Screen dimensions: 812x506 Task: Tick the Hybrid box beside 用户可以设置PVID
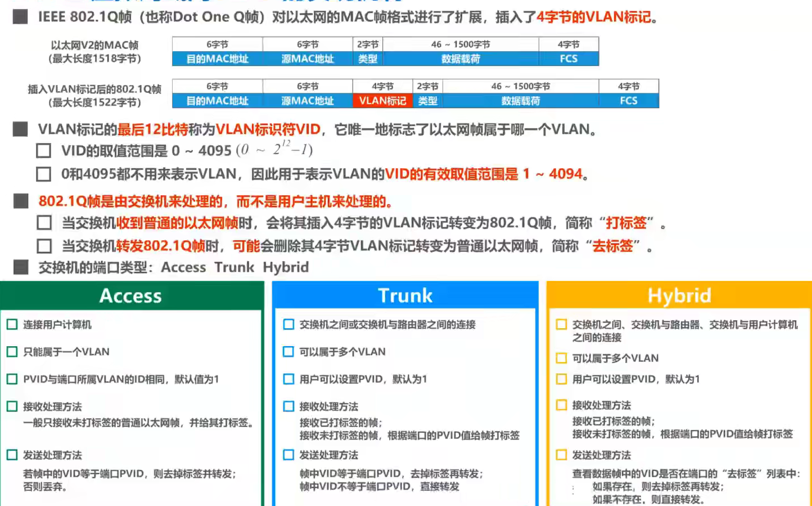coord(561,379)
